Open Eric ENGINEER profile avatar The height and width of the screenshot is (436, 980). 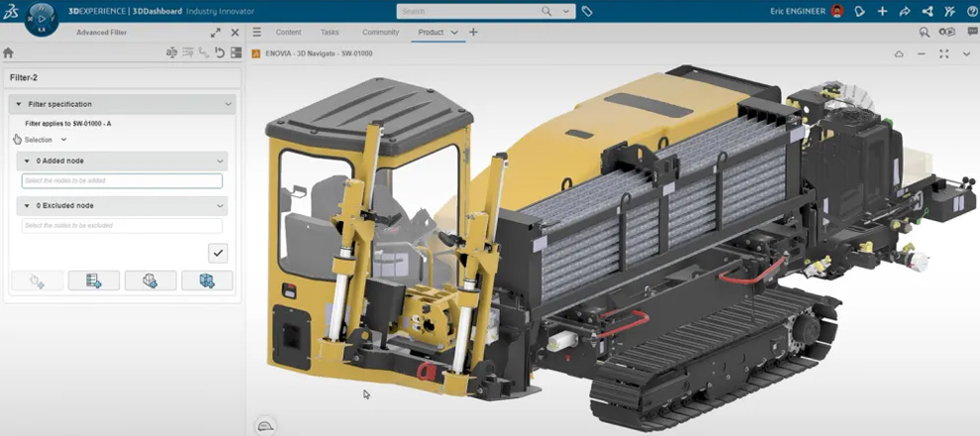click(x=837, y=11)
